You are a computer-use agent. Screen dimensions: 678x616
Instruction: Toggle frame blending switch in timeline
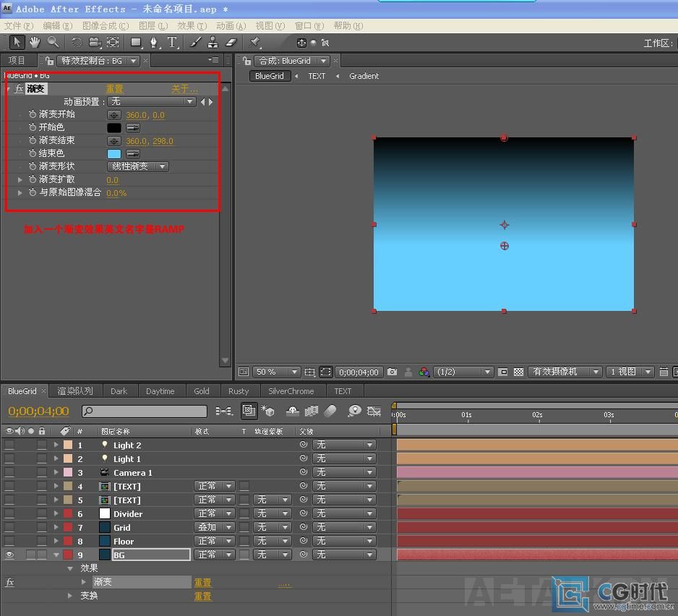312,411
